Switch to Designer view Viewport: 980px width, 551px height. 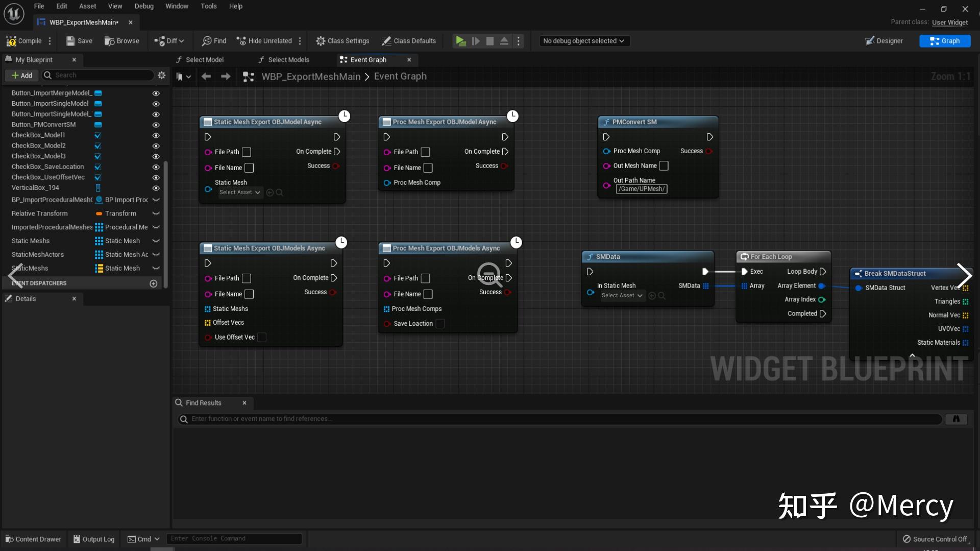[884, 41]
